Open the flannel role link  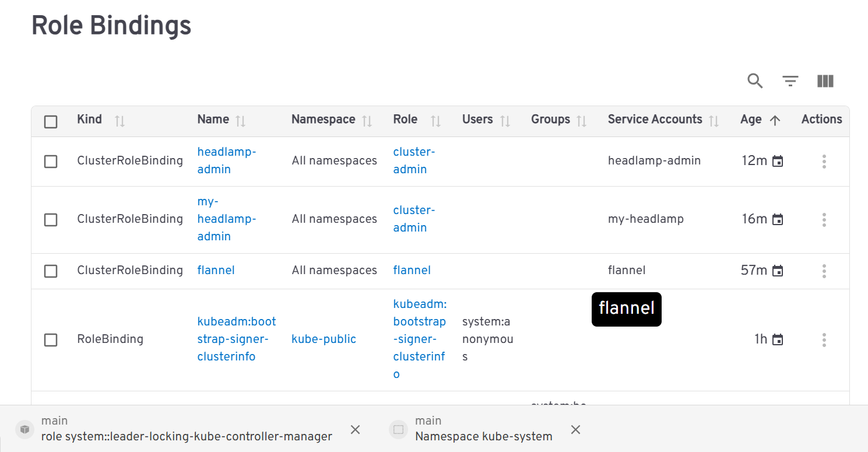[x=412, y=270]
